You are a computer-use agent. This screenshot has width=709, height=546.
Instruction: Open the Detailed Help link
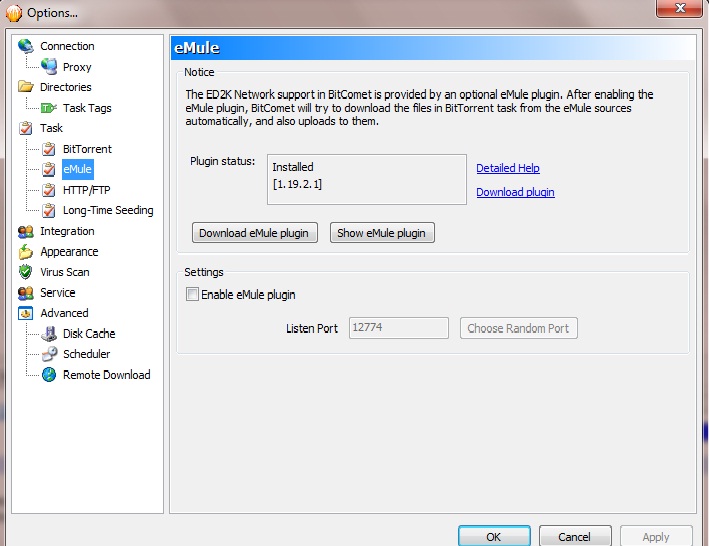[x=508, y=168]
